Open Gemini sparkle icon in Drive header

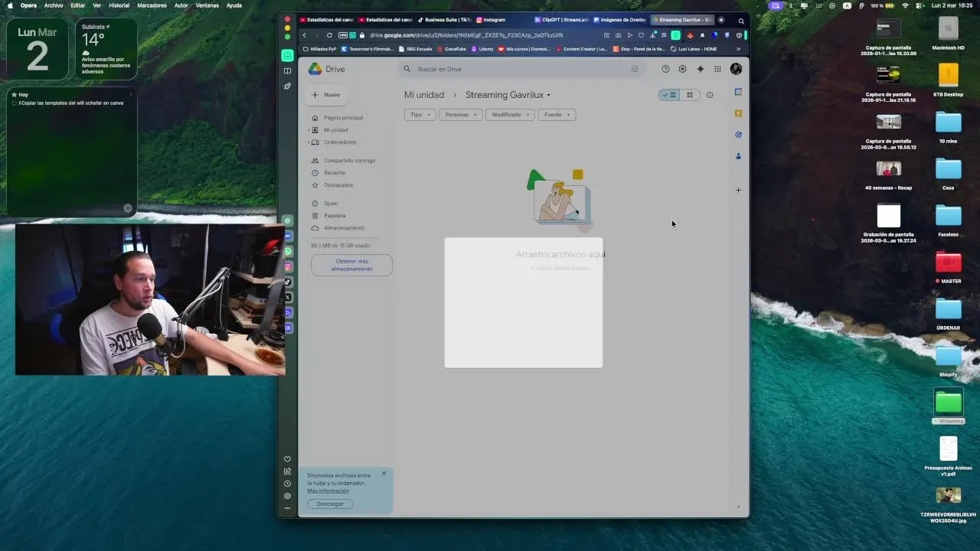pos(700,69)
